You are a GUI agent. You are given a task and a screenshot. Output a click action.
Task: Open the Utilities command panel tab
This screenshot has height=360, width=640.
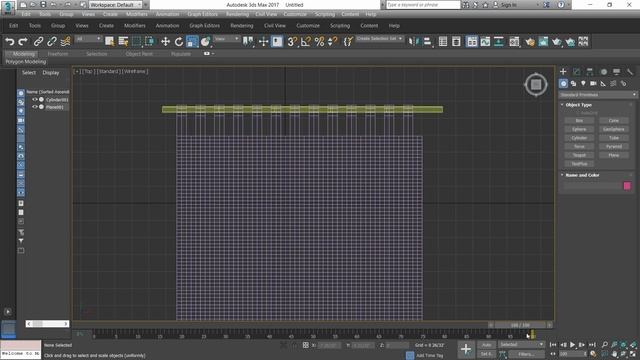point(630,72)
